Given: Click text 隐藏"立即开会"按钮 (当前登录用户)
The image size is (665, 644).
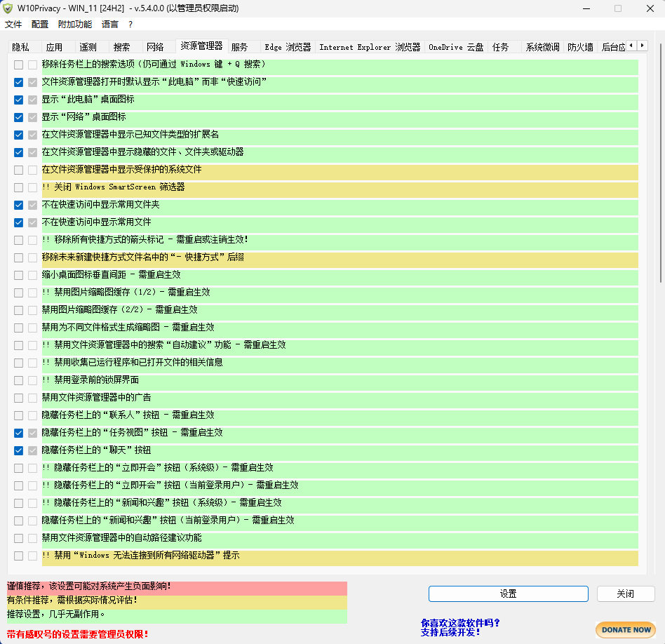Looking at the screenshot, I should pos(170,485).
